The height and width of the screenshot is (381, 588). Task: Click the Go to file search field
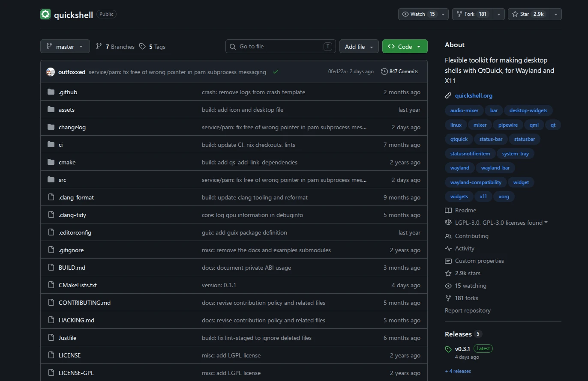point(281,46)
